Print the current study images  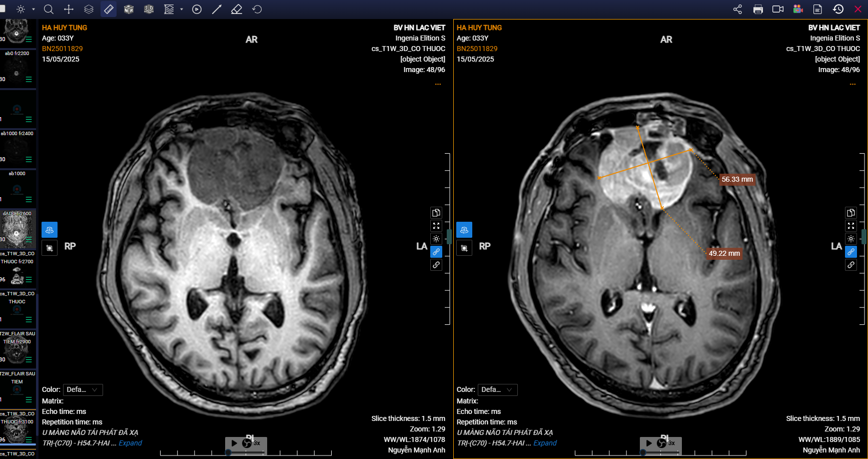click(x=758, y=10)
